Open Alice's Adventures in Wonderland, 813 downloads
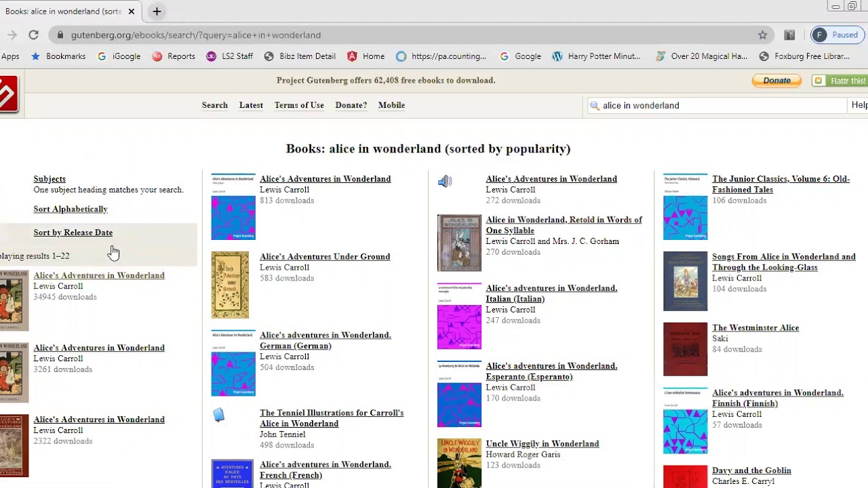Screen dimensions: 868x488 pyautogui.click(x=325, y=179)
